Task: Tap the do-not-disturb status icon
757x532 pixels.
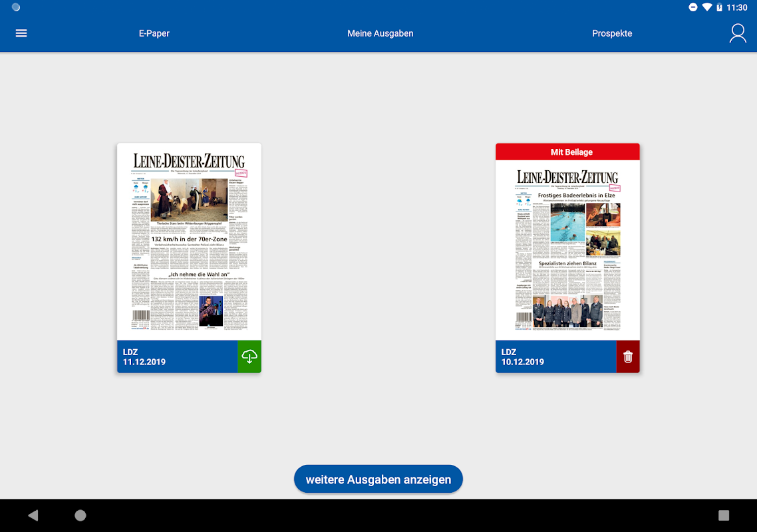Action: coord(692,7)
